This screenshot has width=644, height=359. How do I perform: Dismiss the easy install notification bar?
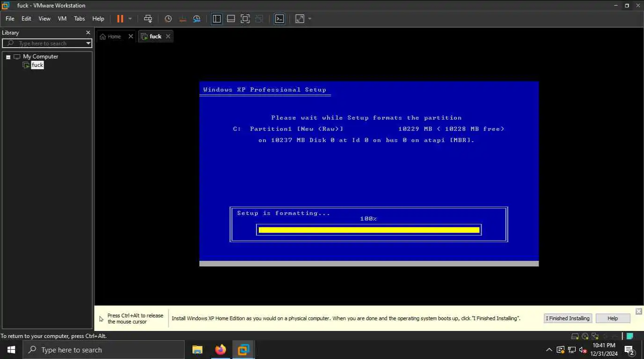coord(639,311)
